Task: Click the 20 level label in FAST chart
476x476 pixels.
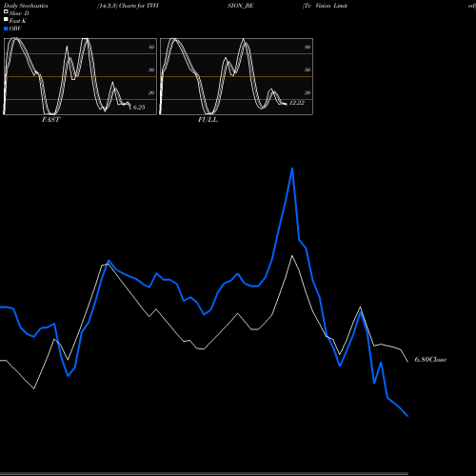Action: 151,92
